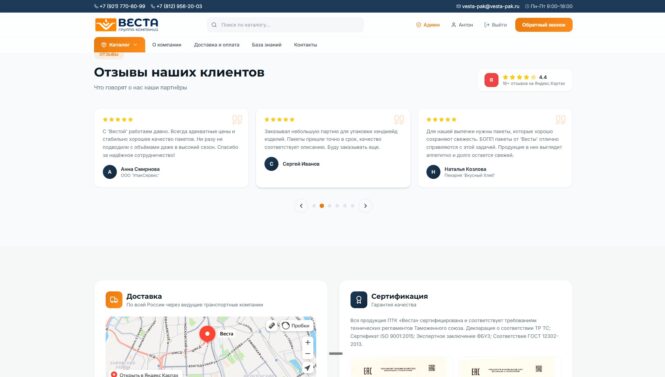Select the active orange carousel dot

[x=322, y=206]
